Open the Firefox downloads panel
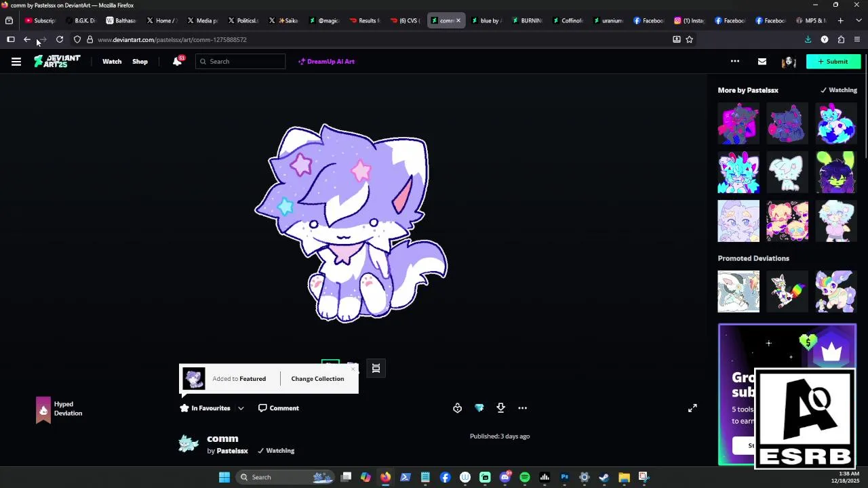Screen dimensions: 868x488 coord(808,40)
